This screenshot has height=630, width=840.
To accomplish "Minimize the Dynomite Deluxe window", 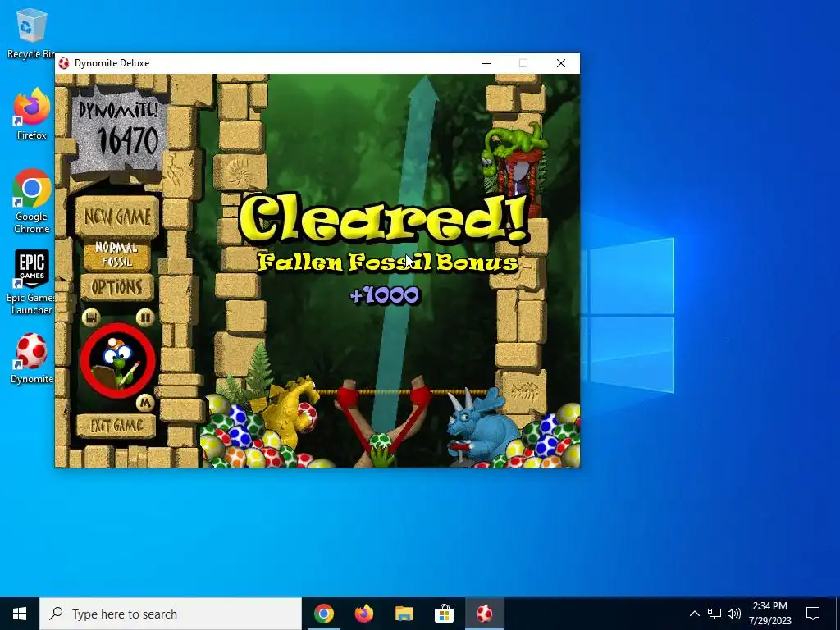I will (x=486, y=63).
